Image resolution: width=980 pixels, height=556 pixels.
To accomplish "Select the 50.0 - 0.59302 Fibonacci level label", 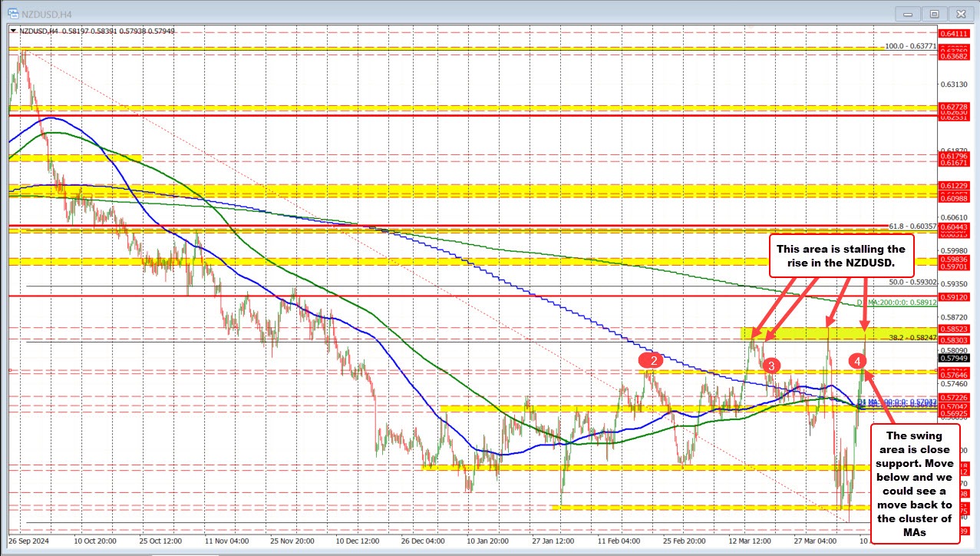I will click(910, 283).
